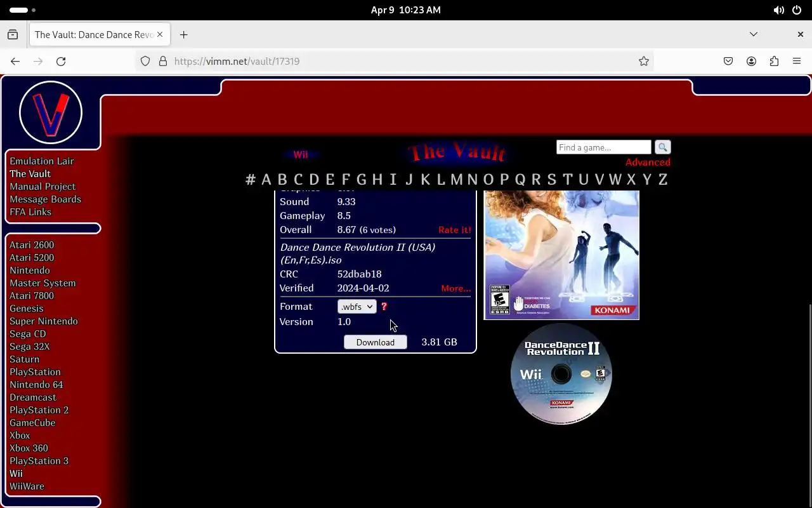Browse games starting with letter Z
Viewport: 812px width, 508px height.
pos(663,179)
